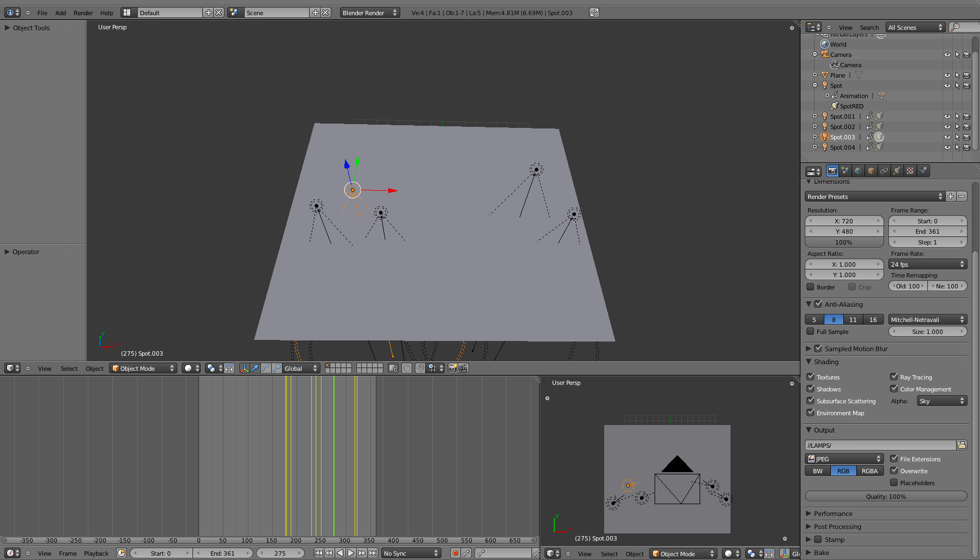Image resolution: width=980 pixels, height=560 pixels.
Task: Set anti-aliasing samples to 16
Action: [873, 320]
